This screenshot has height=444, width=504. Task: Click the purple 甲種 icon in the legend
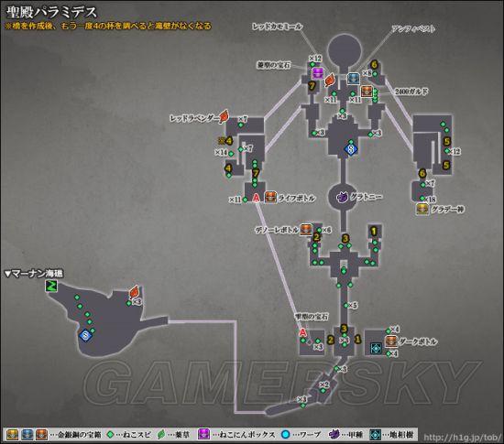(334, 434)
